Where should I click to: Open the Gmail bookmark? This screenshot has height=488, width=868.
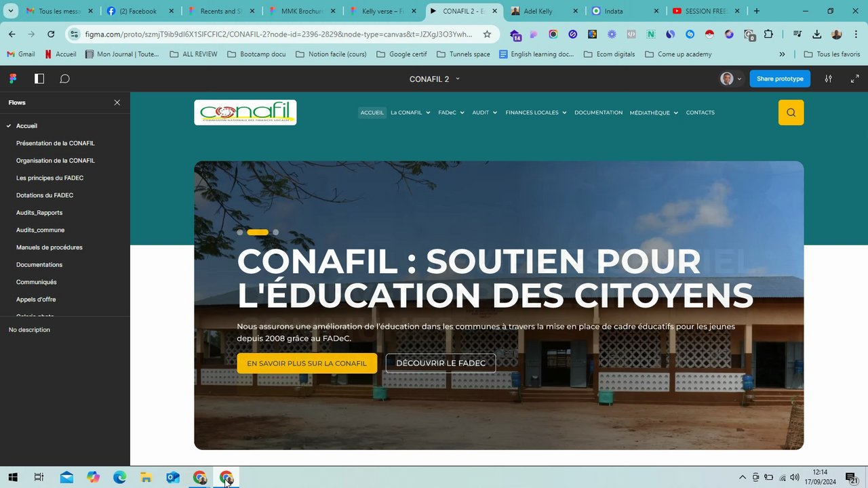(20, 54)
